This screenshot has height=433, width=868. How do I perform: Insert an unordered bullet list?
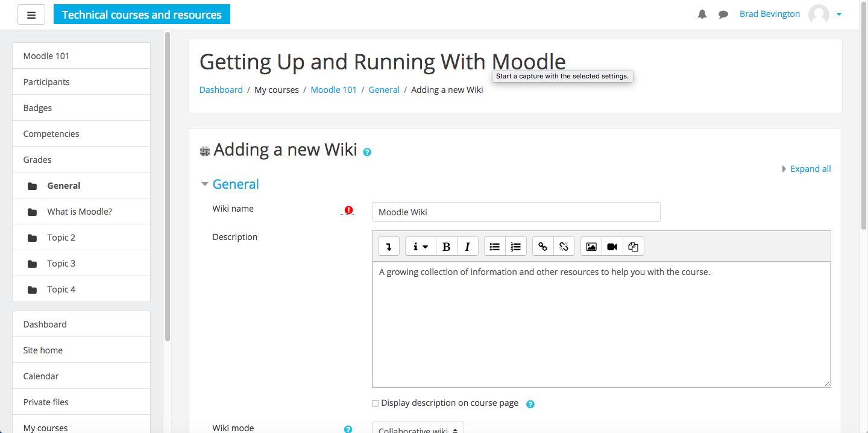[494, 246]
